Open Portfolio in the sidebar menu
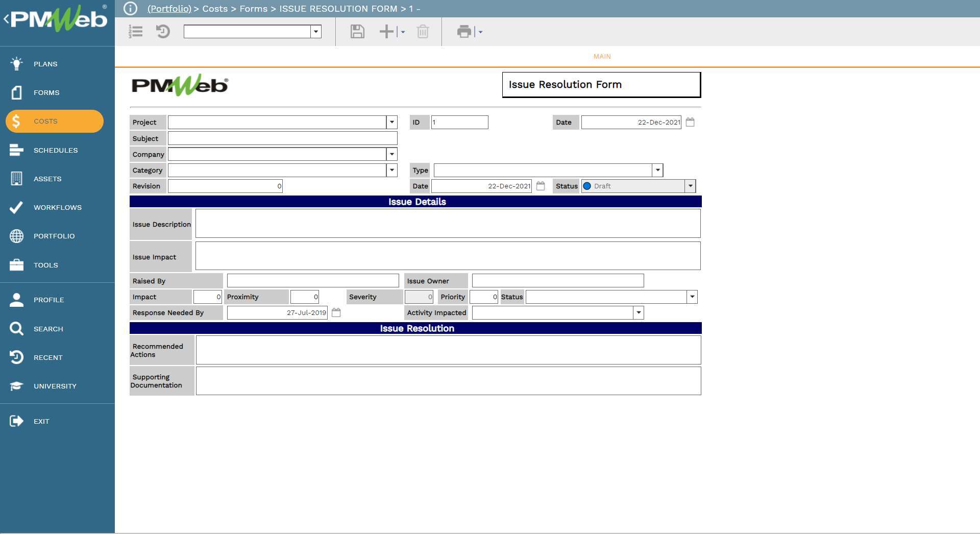This screenshot has width=980, height=534. point(54,236)
